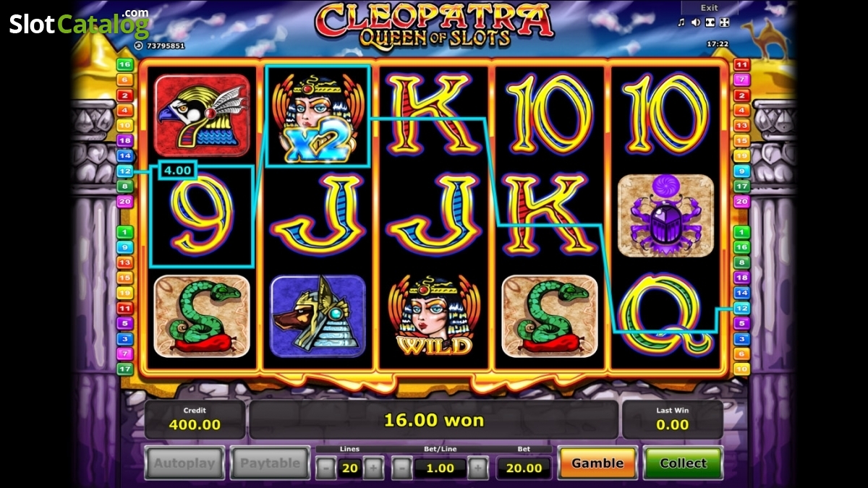Gamble the 16.00 winnings

click(x=597, y=463)
